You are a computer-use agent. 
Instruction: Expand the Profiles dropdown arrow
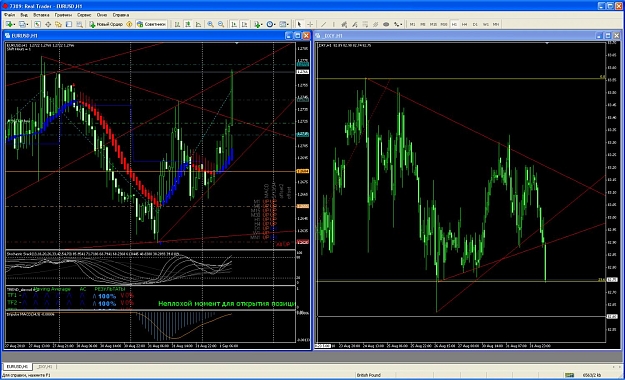(x=28, y=24)
